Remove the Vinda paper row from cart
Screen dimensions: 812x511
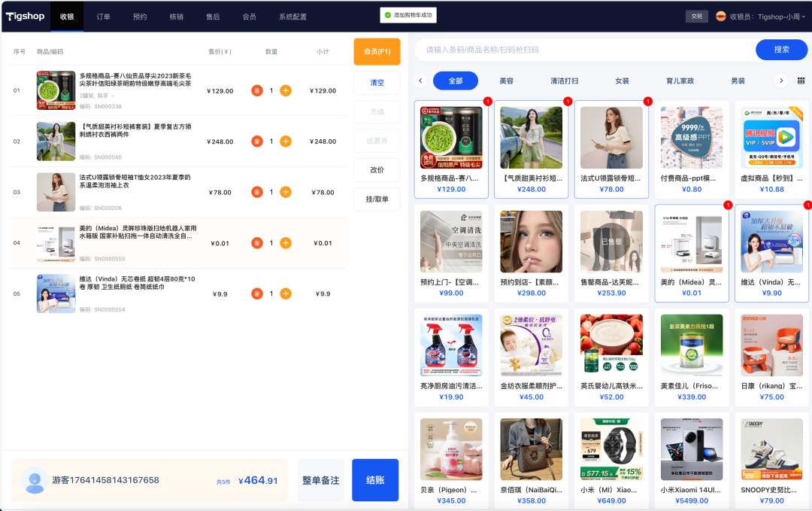(257, 294)
